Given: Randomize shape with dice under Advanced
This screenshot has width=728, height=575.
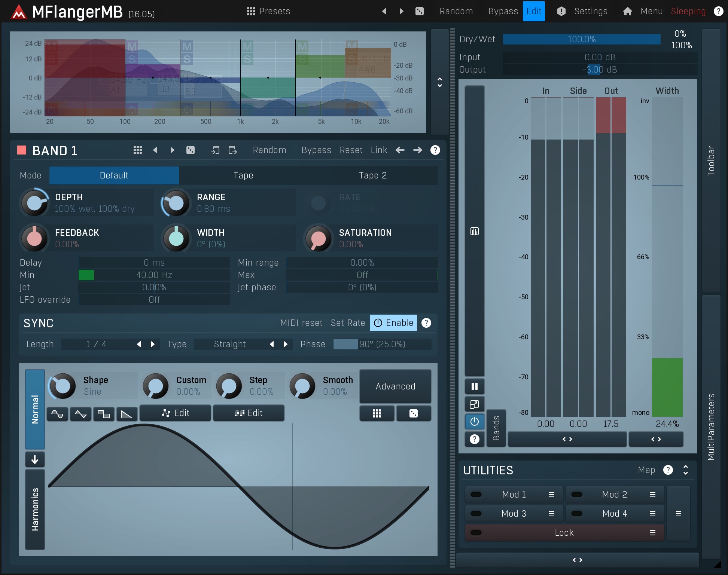Looking at the screenshot, I should click(x=414, y=413).
